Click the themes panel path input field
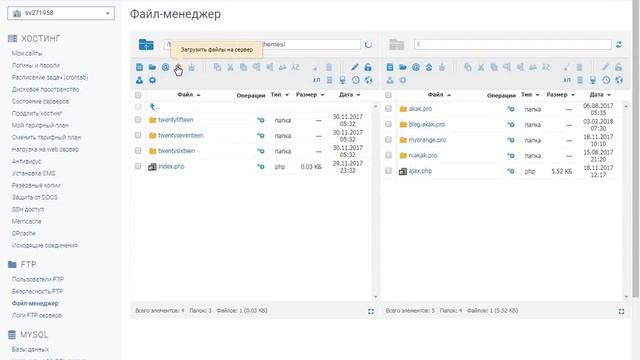The image size is (640, 360). (262, 44)
